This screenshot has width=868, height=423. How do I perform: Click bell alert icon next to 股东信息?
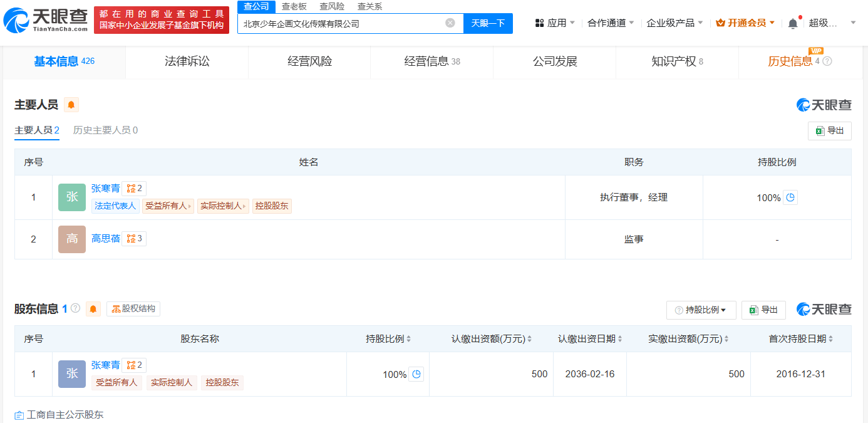click(x=93, y=309)
